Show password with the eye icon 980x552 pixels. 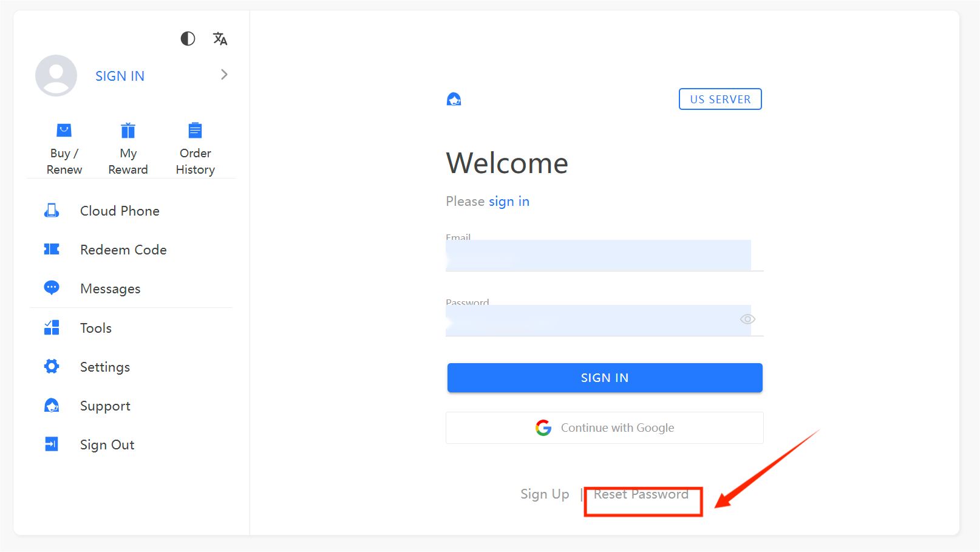[x=747, y=319]
